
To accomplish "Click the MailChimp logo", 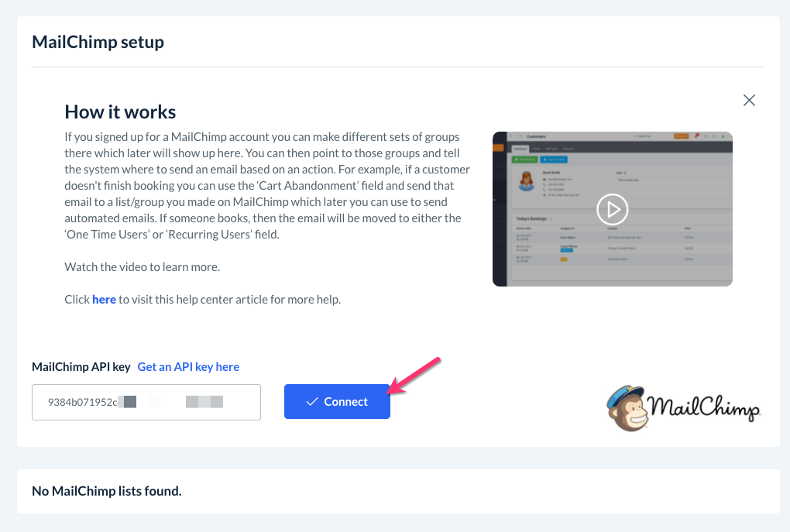I will point(683,408).
